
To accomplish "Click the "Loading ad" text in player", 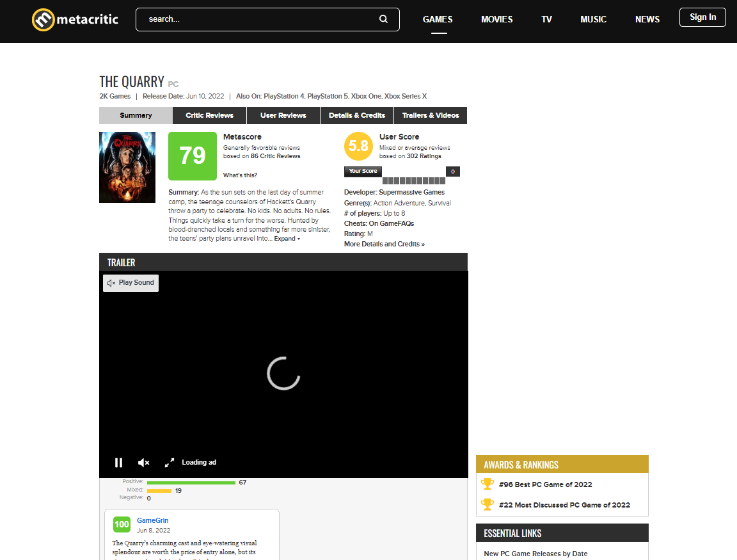I will point(200,463).
